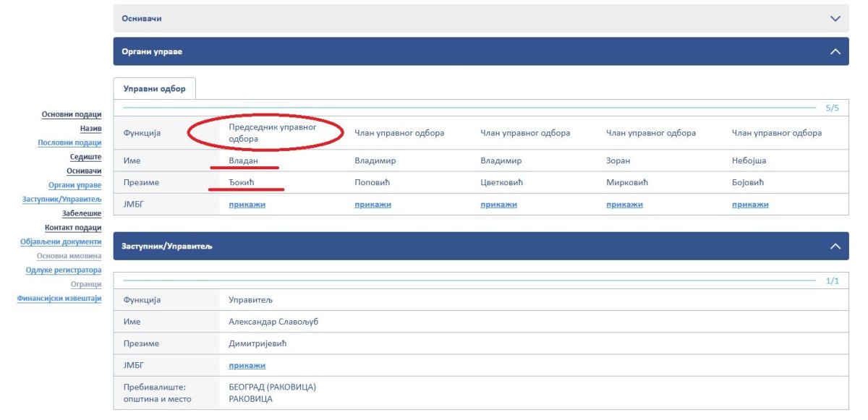This screenshot has width=868, height=420.
Task: Jump to Седиште section
Action: tap(85, 157)
